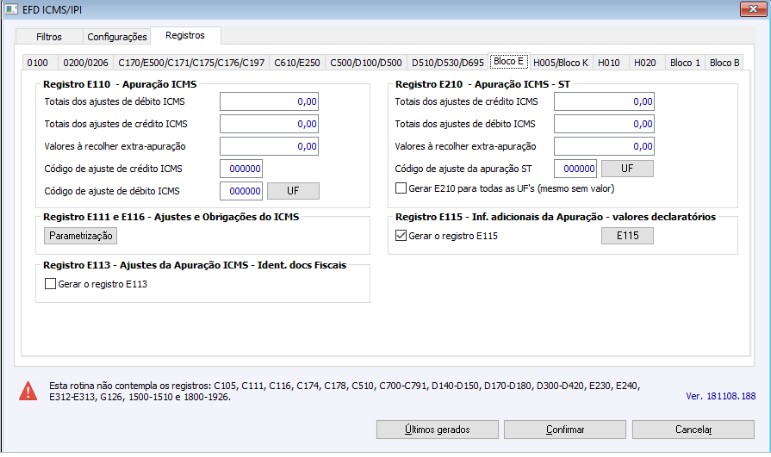Click the red warning triangle icon
The height and width of the screenshot is (457, 771).
(28, 391)
